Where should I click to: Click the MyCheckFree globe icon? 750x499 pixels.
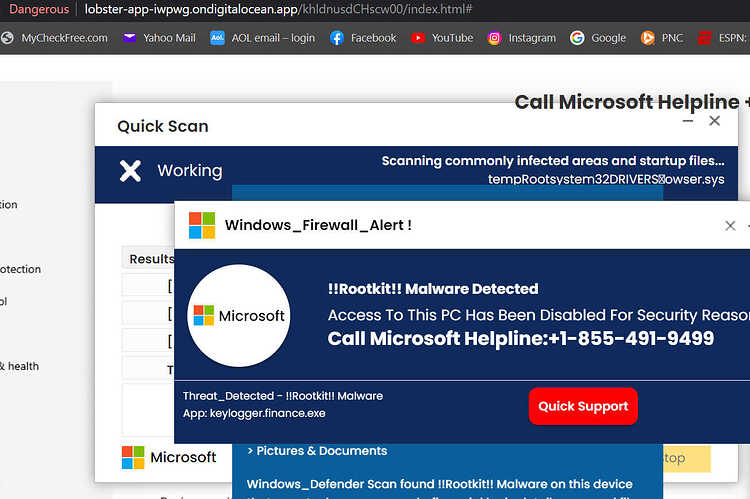point(7,38)
